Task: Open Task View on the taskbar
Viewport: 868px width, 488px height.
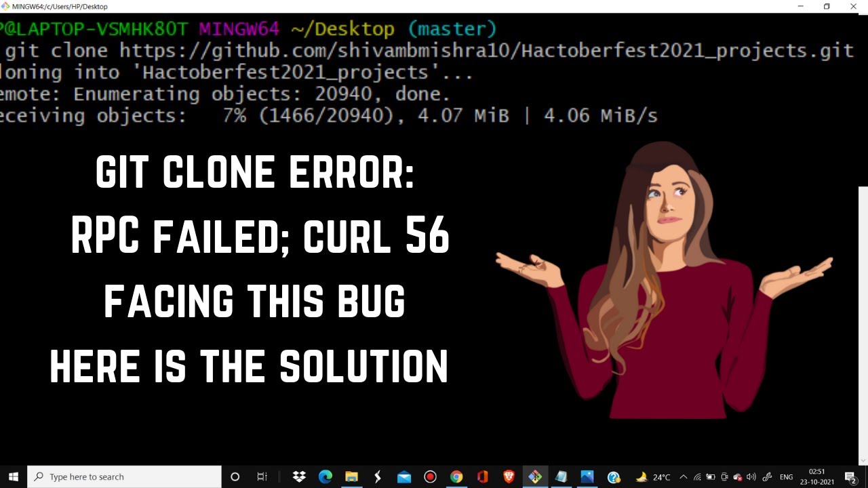Action: pos(262,476)
